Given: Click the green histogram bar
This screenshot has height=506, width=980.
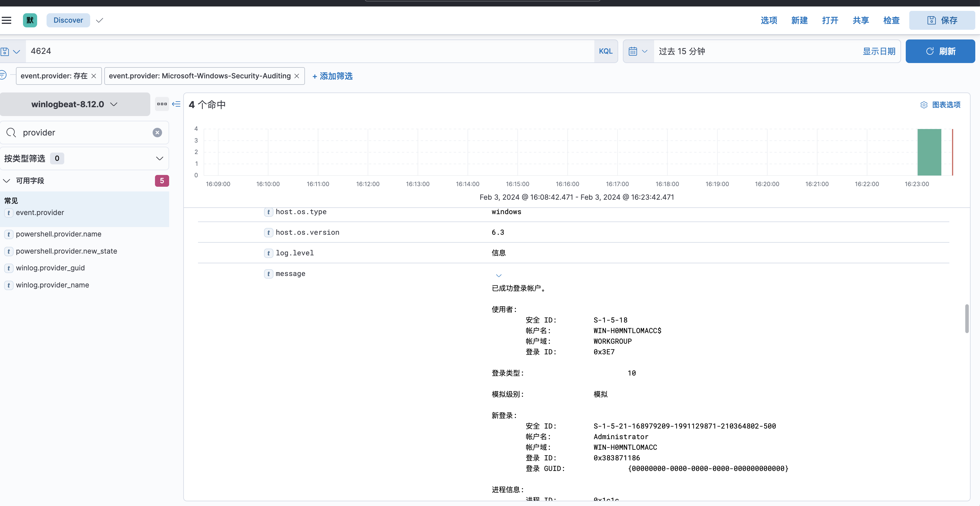Looking at the screenshot, I should coord(929,153).
